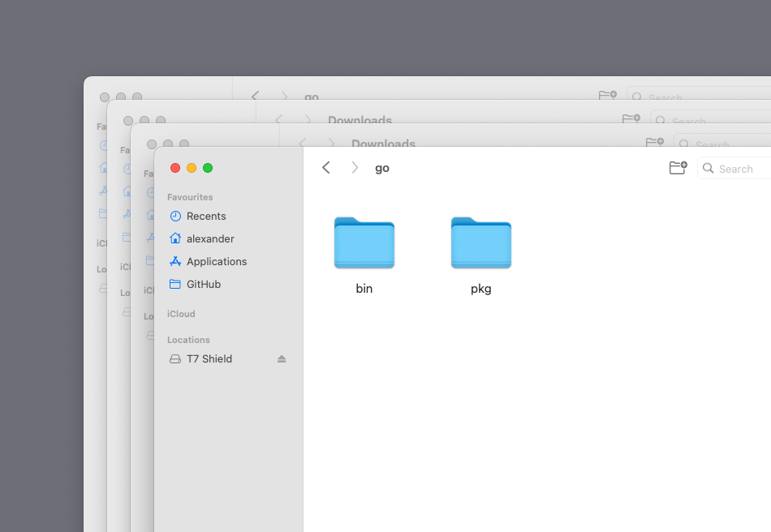Click the GitHub folder icon in sidebar
771x532 pixels.
pyautogui.click(x=175, y=284)
